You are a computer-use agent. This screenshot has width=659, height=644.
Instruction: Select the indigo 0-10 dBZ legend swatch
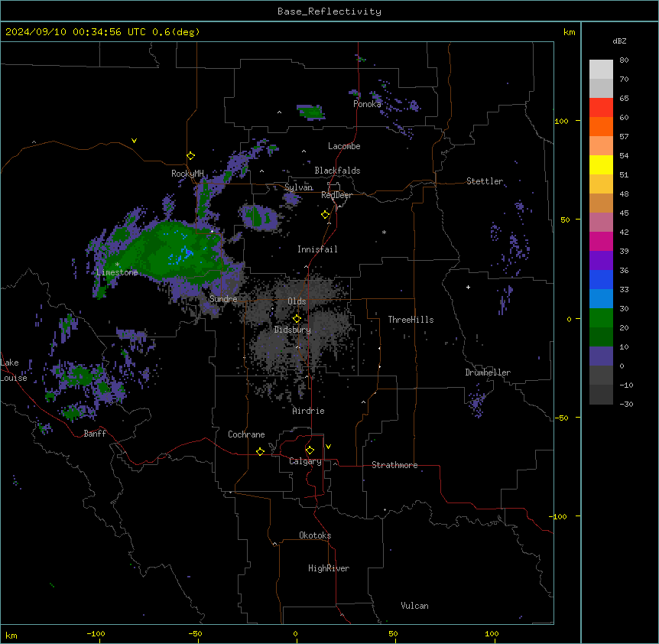coord(601,356)
